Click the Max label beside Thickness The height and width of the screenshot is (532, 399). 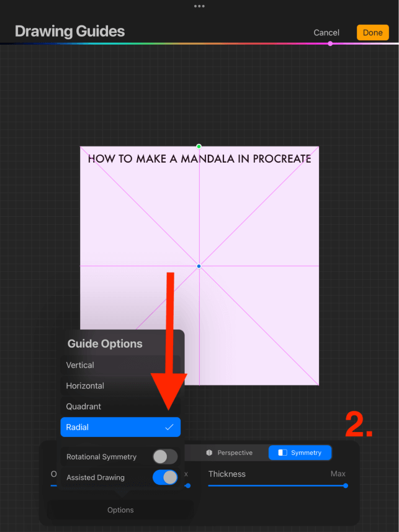338,474
